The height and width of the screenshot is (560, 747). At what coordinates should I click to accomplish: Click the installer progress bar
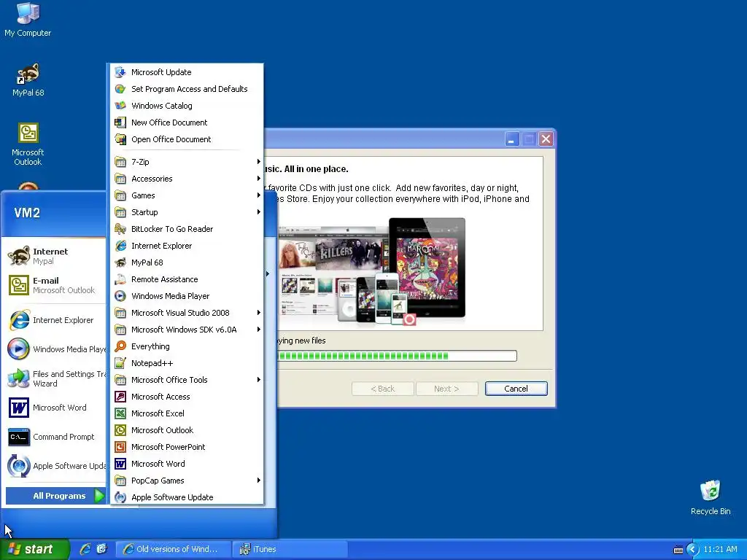[397, 356]
